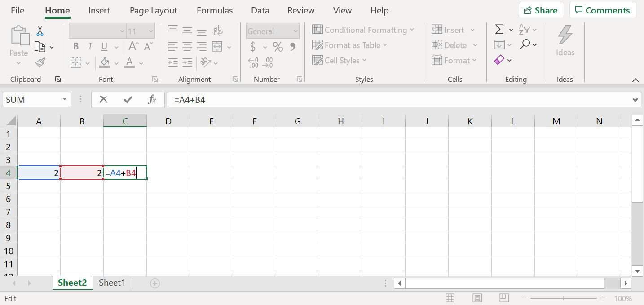Open the Conditional Formatting dropdown
Viewport: 644px width, 305px height.
[364, 29]
